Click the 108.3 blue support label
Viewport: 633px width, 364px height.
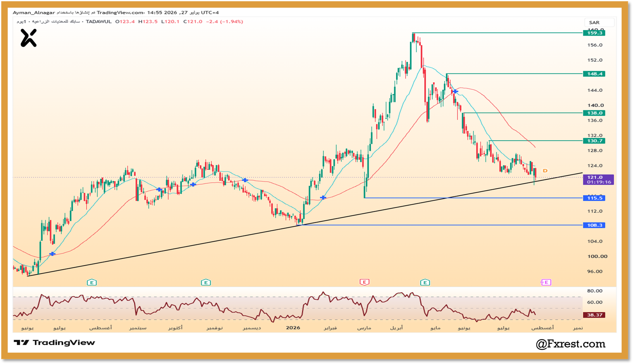coord(594,225)
